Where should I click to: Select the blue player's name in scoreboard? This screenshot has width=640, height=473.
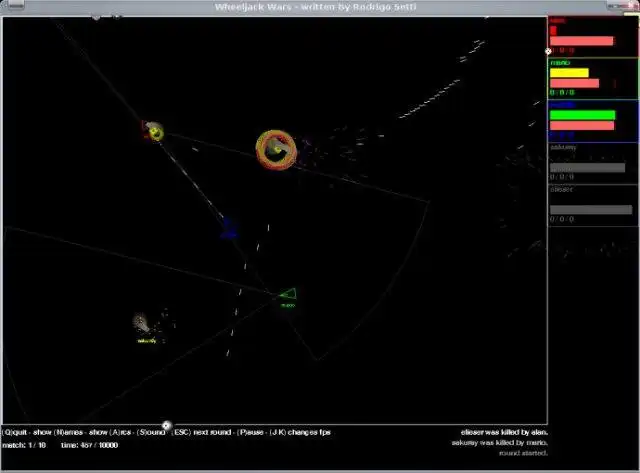[x=562, y=105]
